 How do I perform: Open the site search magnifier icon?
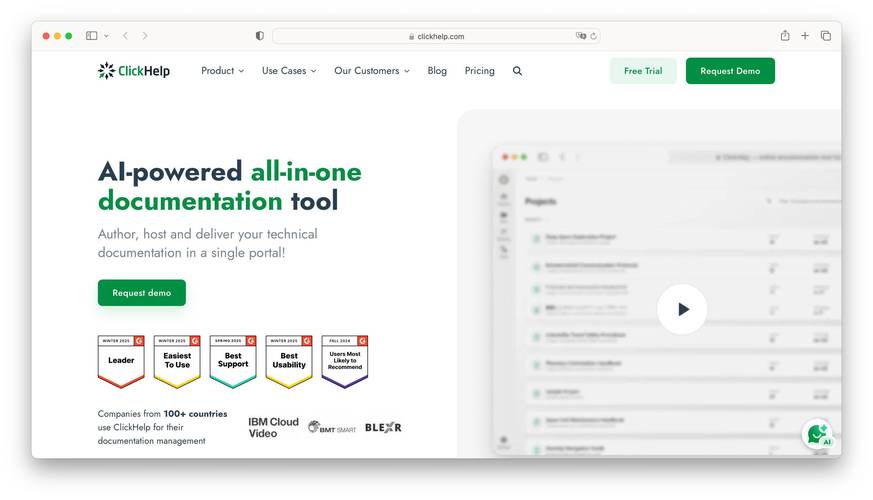tap(517, 71)
